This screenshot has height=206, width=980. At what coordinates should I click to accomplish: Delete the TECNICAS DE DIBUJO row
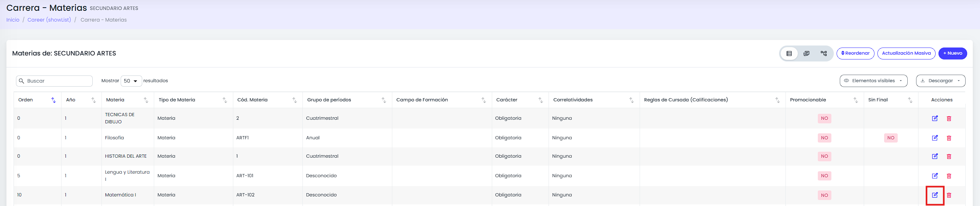pos(949,118)
